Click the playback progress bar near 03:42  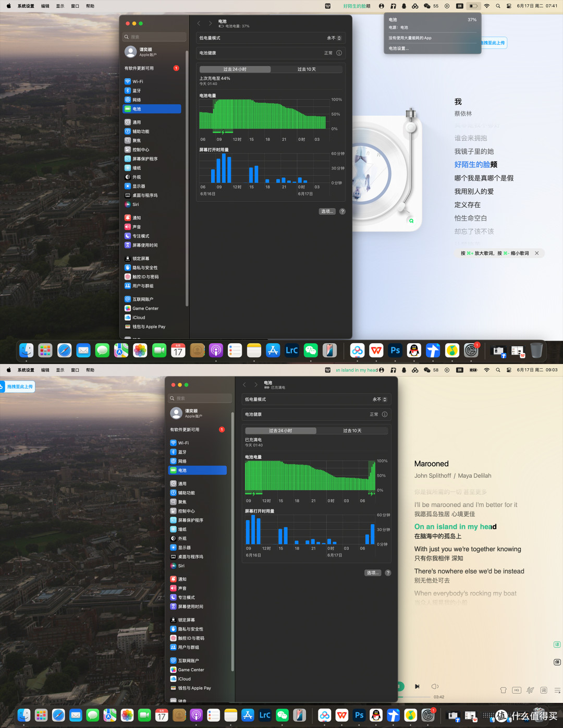click(415, 697)
